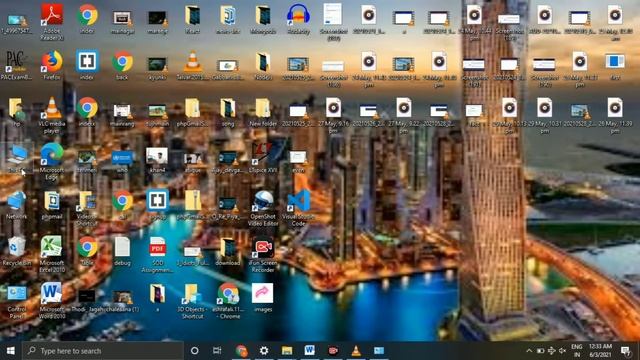Open volume control in system tray

pos(562,351)
